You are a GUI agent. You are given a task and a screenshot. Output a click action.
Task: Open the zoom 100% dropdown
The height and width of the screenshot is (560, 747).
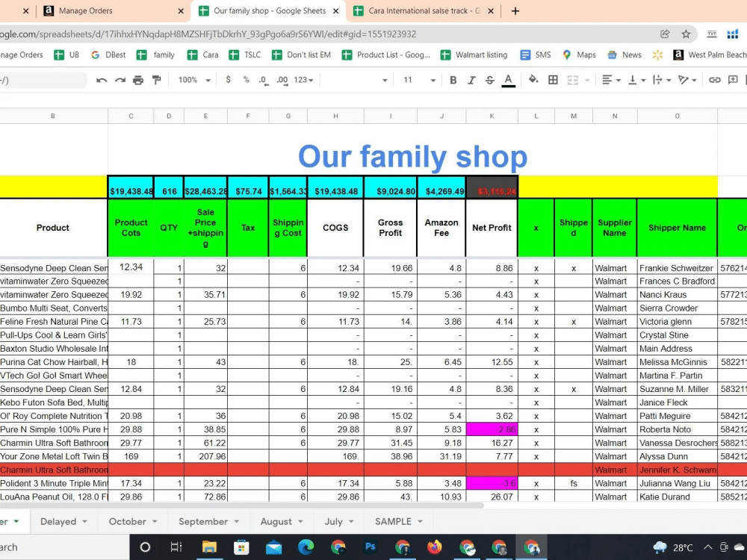click(194, 80)
